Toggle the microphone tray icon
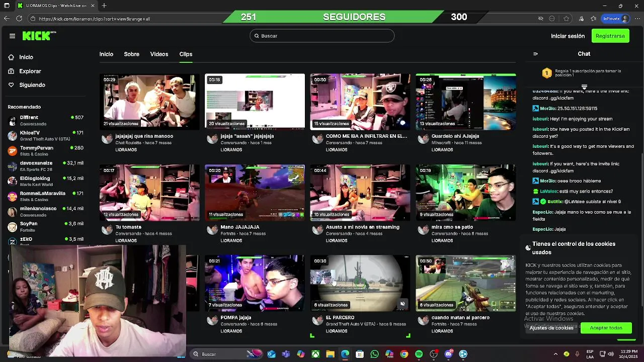 (x=577, y=354)
